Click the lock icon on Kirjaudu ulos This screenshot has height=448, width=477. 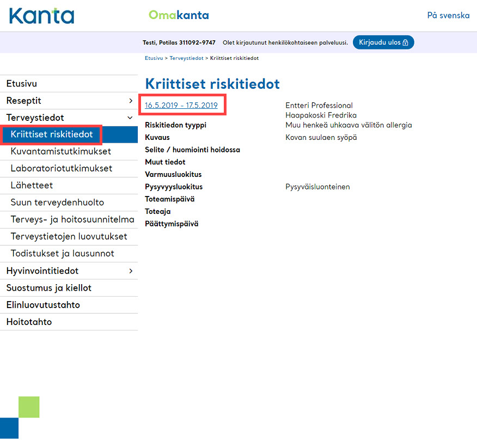(405, 42)
